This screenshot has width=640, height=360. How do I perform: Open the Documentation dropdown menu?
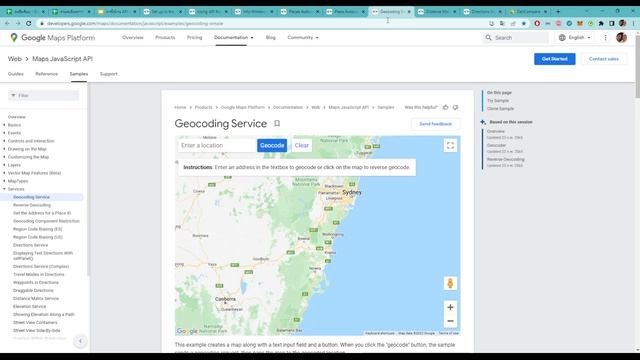[x=233, y=38]
